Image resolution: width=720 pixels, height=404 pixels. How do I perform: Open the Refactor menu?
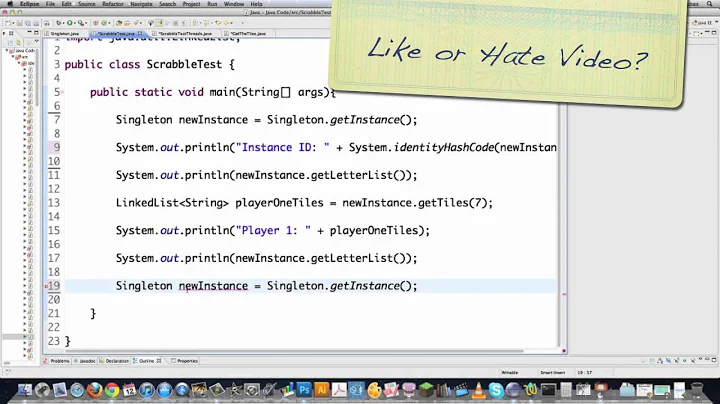click(x=112, y=4)
